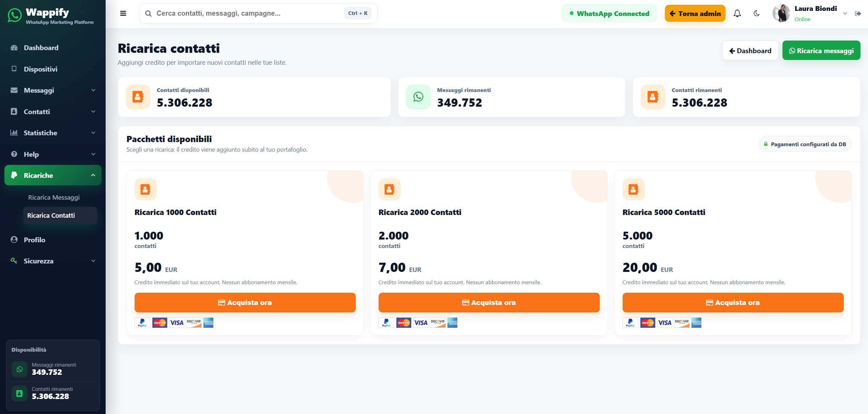Click the 20,00 EUR price text
The width and height of the screenshot is (868, 414).
pyautogui.click(x=648, y=268)
